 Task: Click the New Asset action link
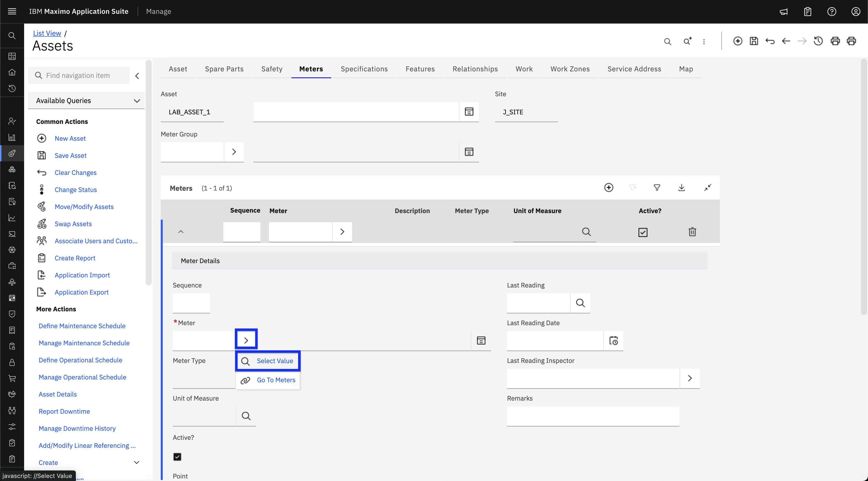tap(70, 138)
